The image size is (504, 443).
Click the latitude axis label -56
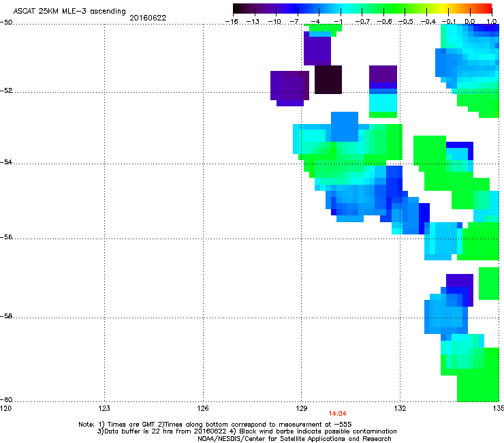click(x=6, y=236)
